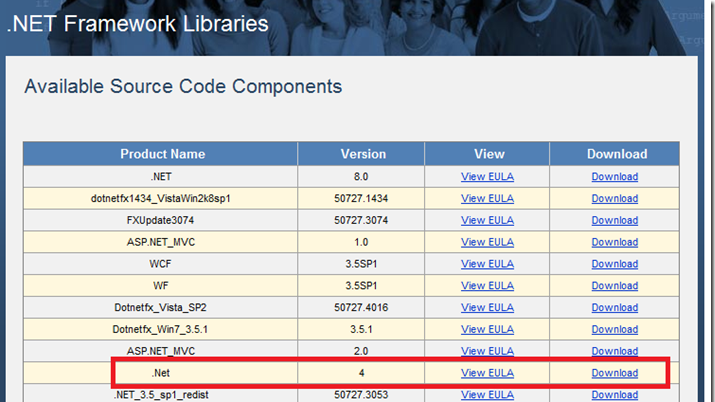View EULA for .Net version 4
The image size is (715, 402).
487,373
